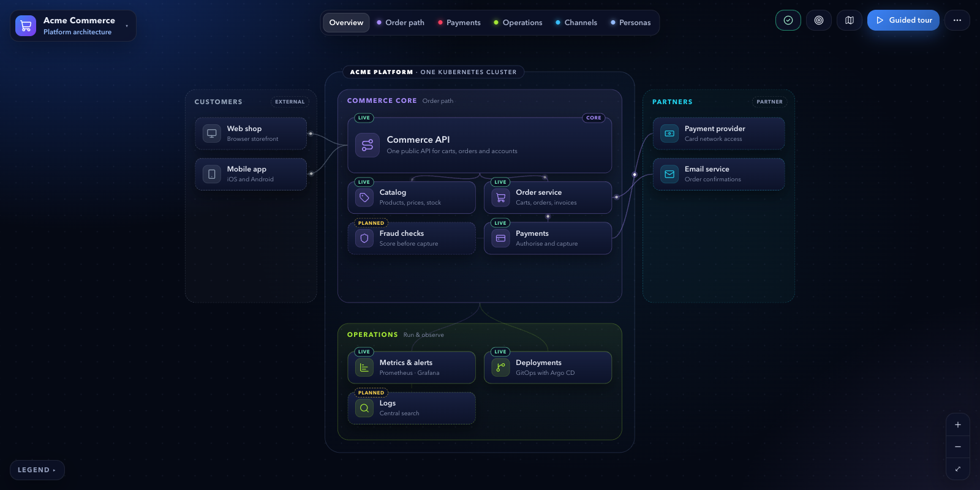
Task: Click 'Prometheus · Grafana' text
Action: click(x=409, y=373)
